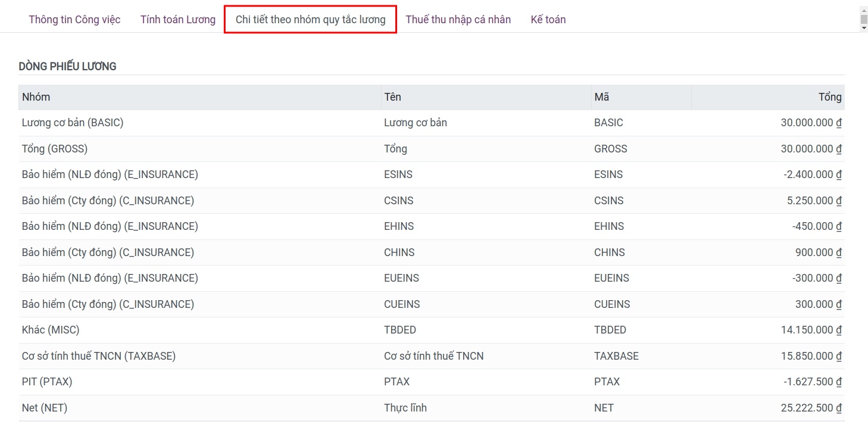This screenshot has height=427, width=868.
Task: Click the EHINS name cell
Action: pos(399,226)
